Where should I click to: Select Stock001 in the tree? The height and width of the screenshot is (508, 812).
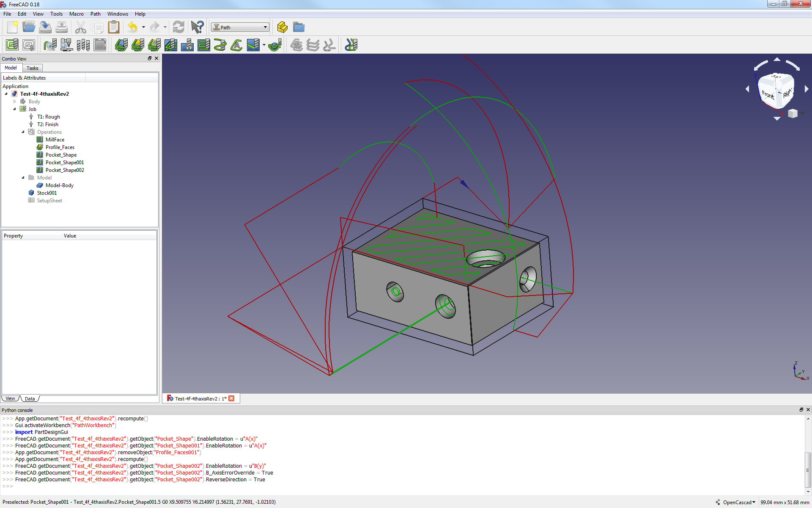[47, 193]
